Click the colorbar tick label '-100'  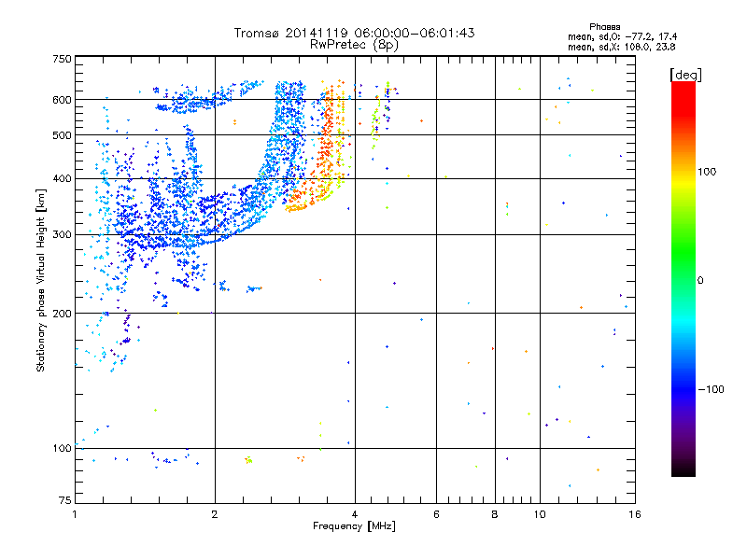click(x=711, y=389)
